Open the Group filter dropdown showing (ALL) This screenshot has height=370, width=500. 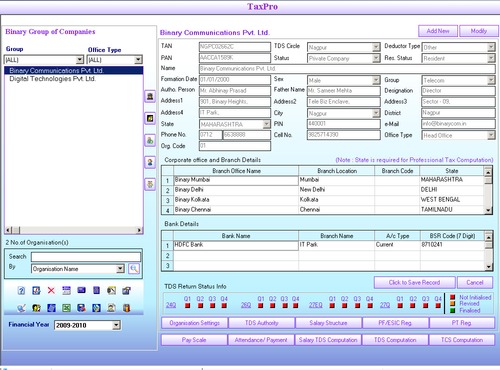[x=79, y=60]
